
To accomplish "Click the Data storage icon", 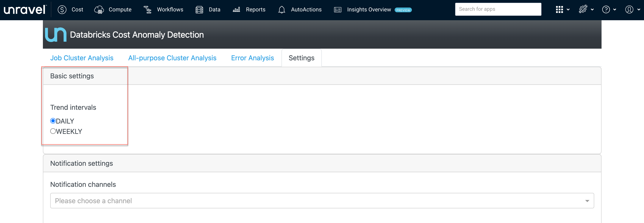I will (199, 10).
